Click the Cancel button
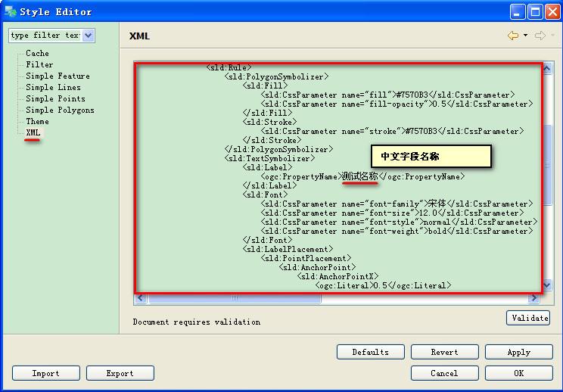Viewport: 563px width, 392px height. tap(444, 373)
